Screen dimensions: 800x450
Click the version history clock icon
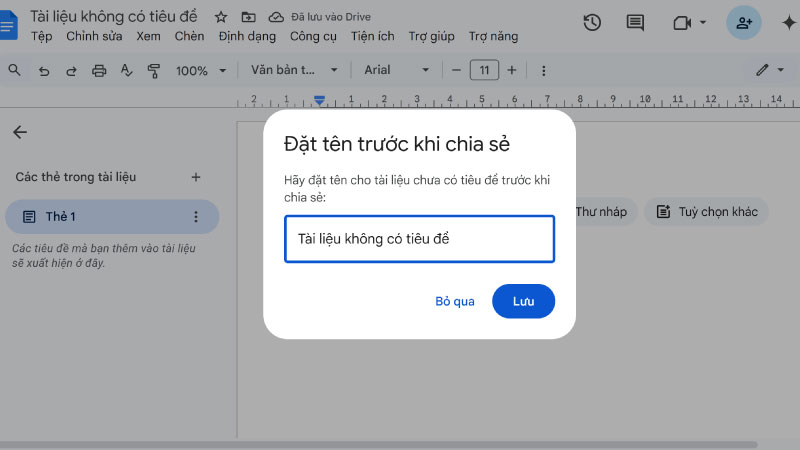(592, 22)
